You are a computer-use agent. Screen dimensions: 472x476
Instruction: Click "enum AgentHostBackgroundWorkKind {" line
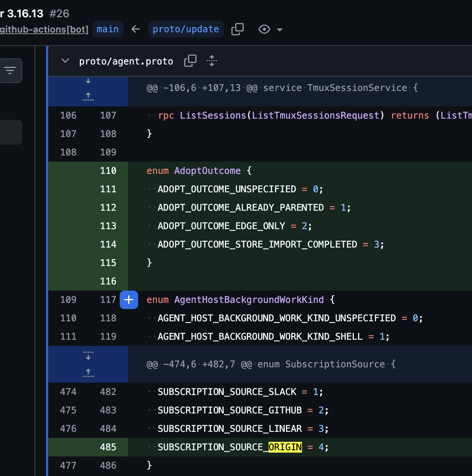tap(241, 300)
